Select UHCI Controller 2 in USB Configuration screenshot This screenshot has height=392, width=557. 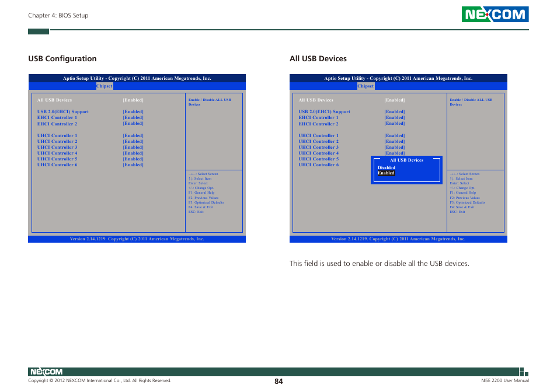pos(57,141)
